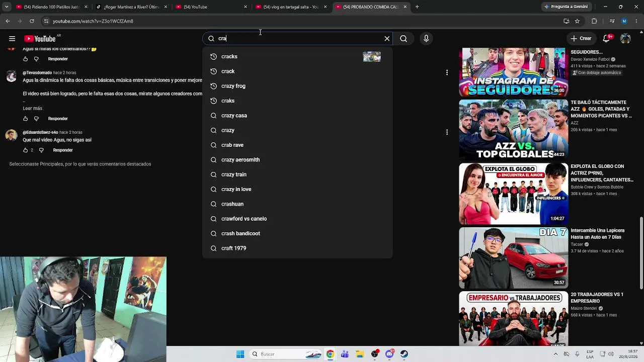The height and width of the screenshot is (362, 644).
Task: Open Steam from the taskbar
Action: pos(404,354)
